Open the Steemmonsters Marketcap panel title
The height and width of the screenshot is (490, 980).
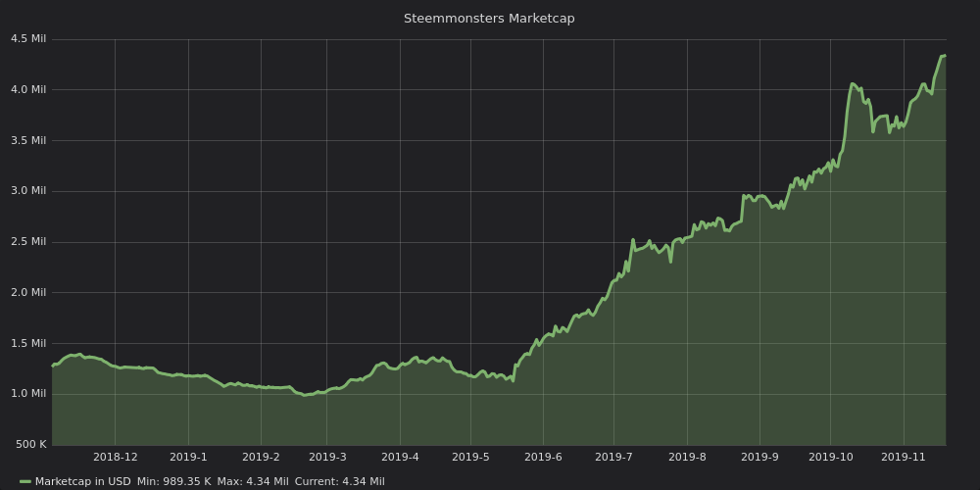(x=489, y=19)
